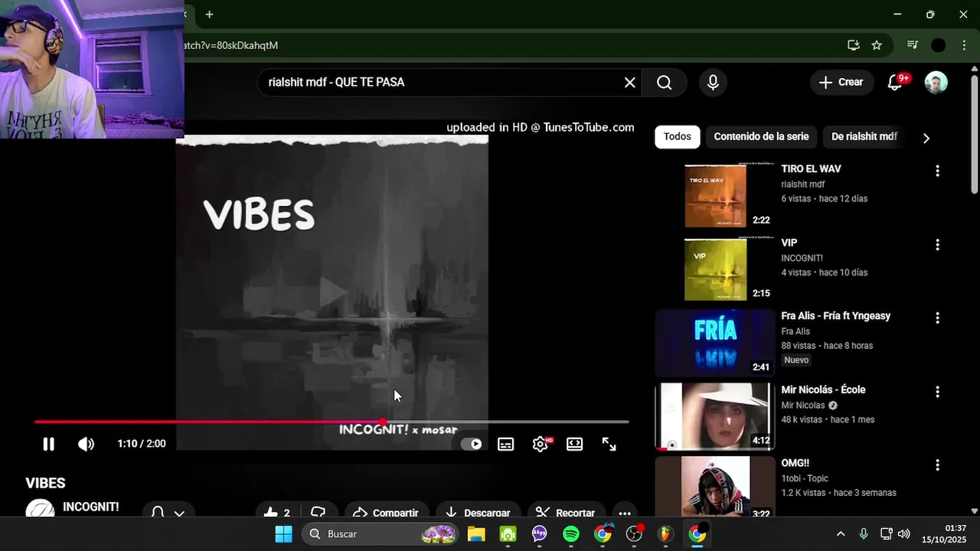Select the Todos filter chip
This screenshot has width=980, height=551.
[677, 136]
